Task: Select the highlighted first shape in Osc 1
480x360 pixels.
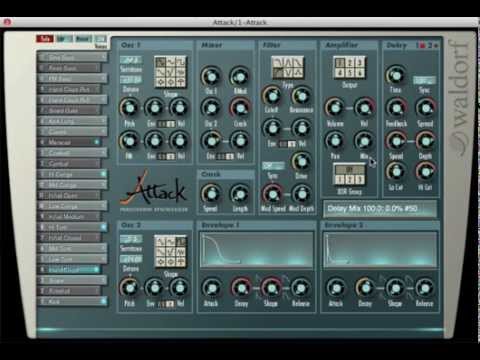Action: (x=161, y=62)
